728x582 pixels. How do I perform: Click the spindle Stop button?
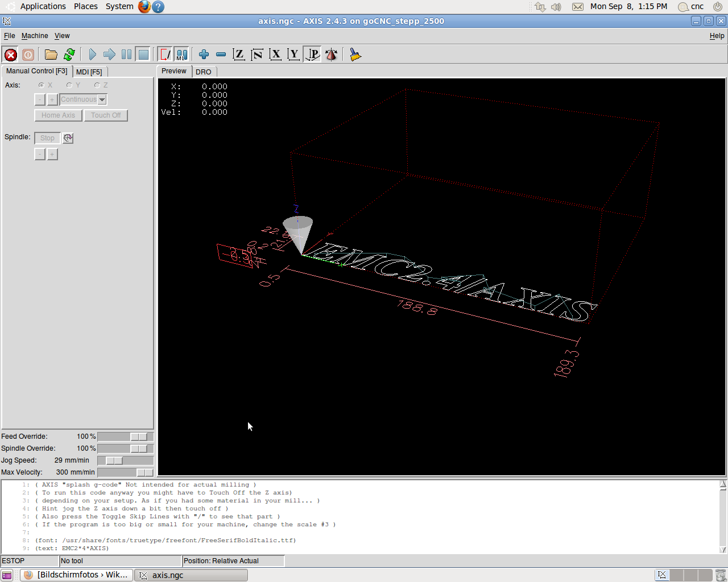pyautogui.click(x=48, y=138)
